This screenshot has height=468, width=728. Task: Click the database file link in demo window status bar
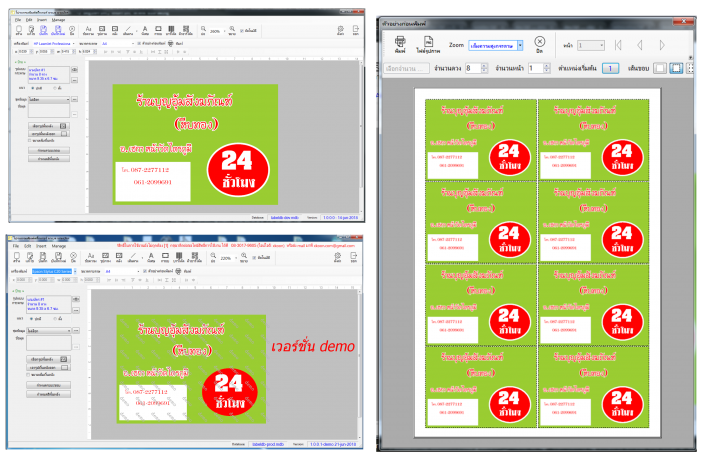pyautogui.click(x=268, y=444)
